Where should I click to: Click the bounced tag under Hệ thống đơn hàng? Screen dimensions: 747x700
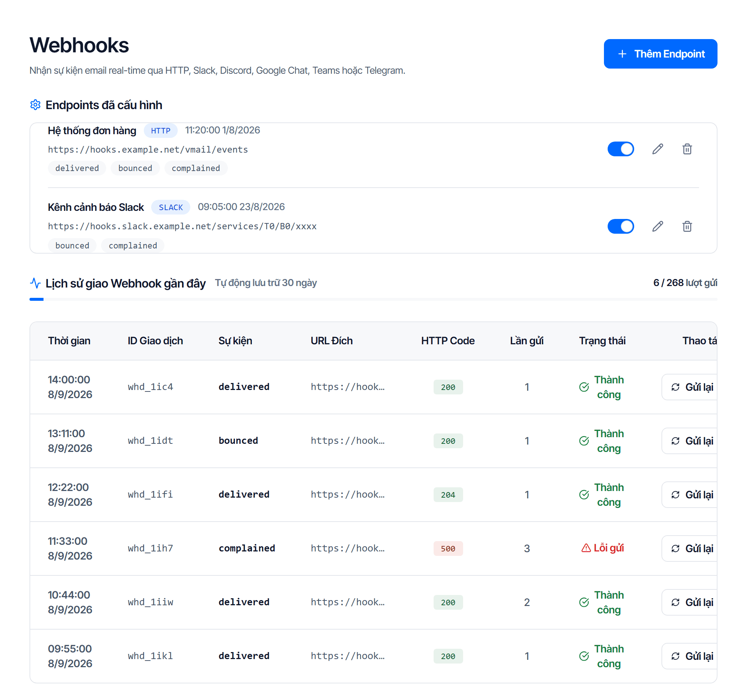135,168
